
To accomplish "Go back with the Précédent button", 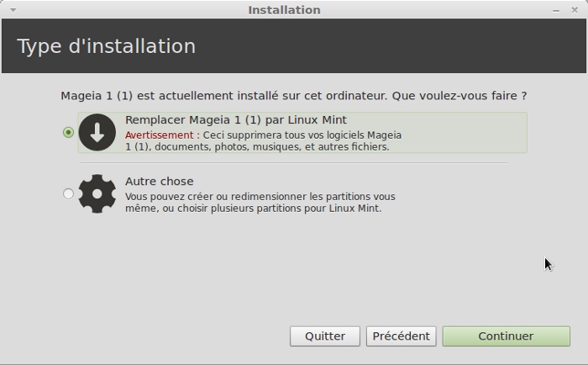I will [401, 336].
